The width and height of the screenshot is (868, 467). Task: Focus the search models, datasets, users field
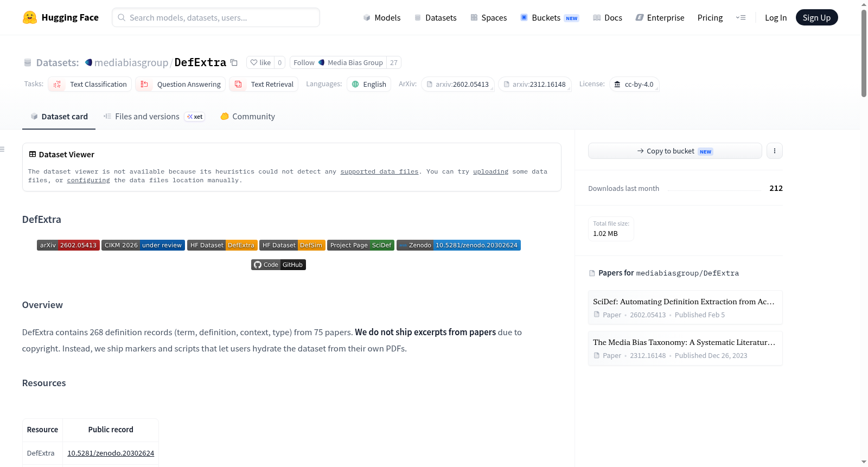[x=216, y=17]
